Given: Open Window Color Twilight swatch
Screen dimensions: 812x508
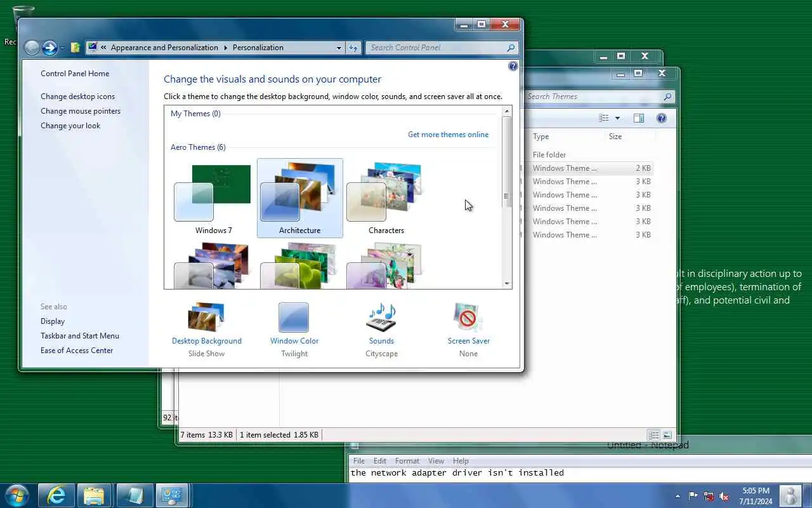Looking at the screenshot, I should 294,317.
